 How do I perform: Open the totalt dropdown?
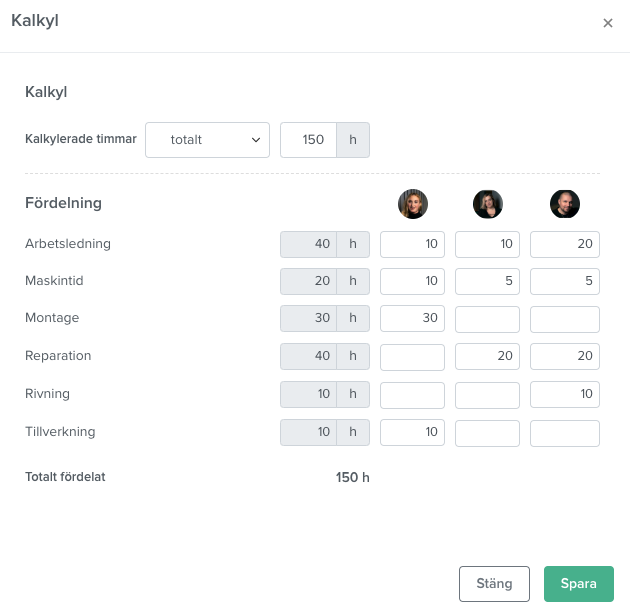tap(207, 140)
